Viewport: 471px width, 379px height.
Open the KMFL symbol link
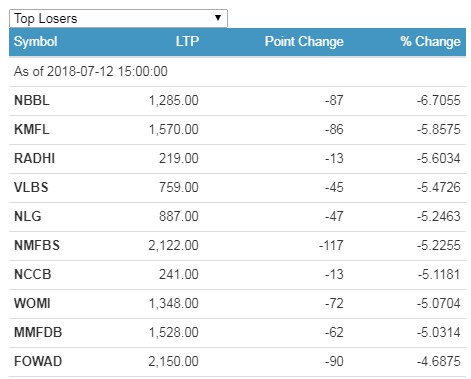tap(32, 129)
